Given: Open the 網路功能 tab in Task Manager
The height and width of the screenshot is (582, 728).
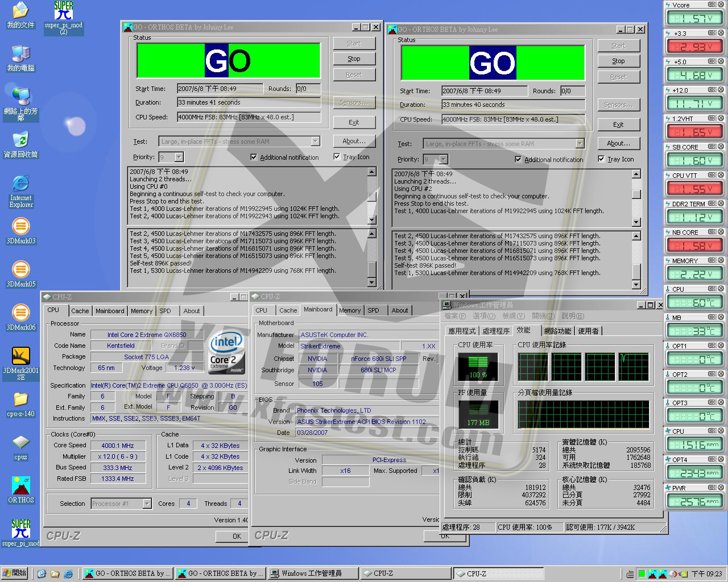Looking at the screenshot, I should pos(557,331).
